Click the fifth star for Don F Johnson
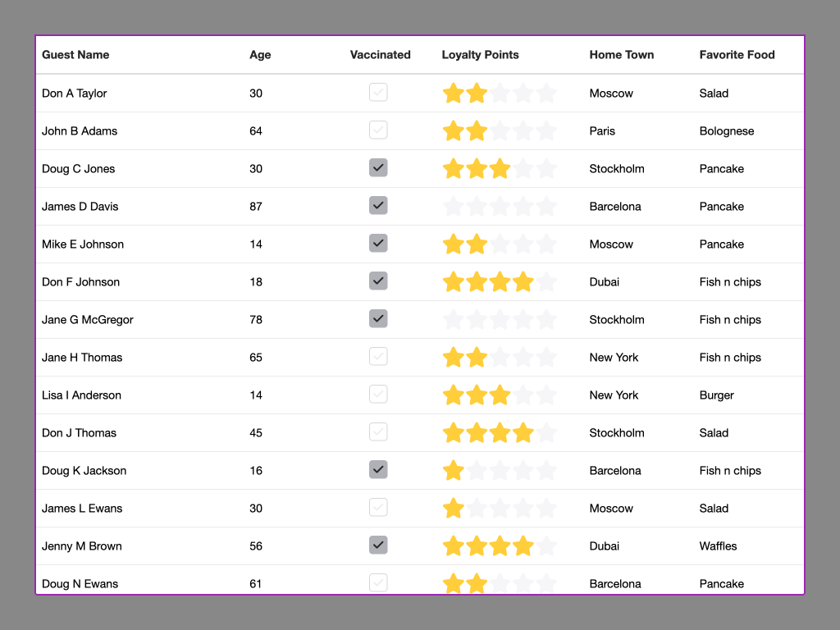 546,282
